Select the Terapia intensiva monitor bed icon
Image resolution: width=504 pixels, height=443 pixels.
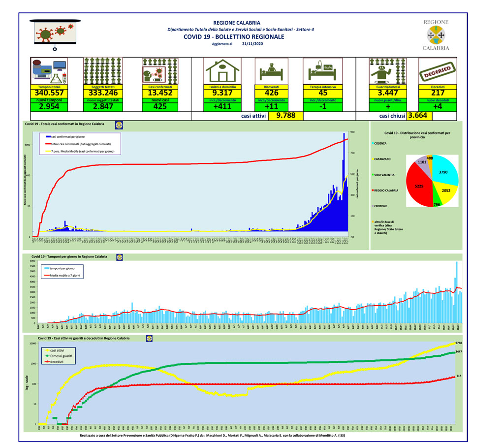tap(323, 71)
